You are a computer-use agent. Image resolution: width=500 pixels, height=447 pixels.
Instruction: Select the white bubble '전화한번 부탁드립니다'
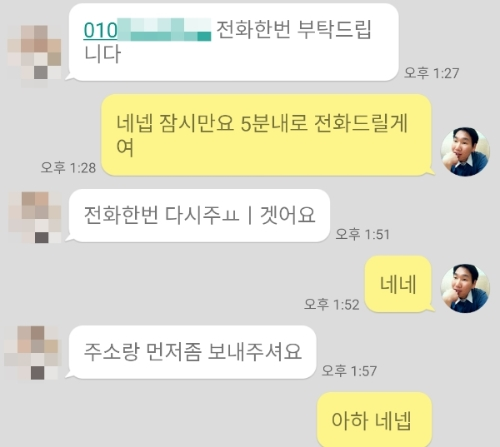232,42
